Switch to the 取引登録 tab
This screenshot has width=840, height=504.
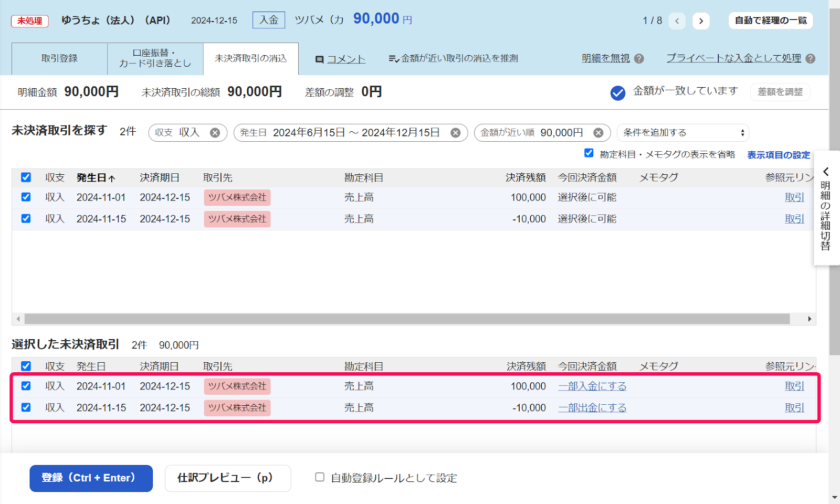(x=59, y=59)
